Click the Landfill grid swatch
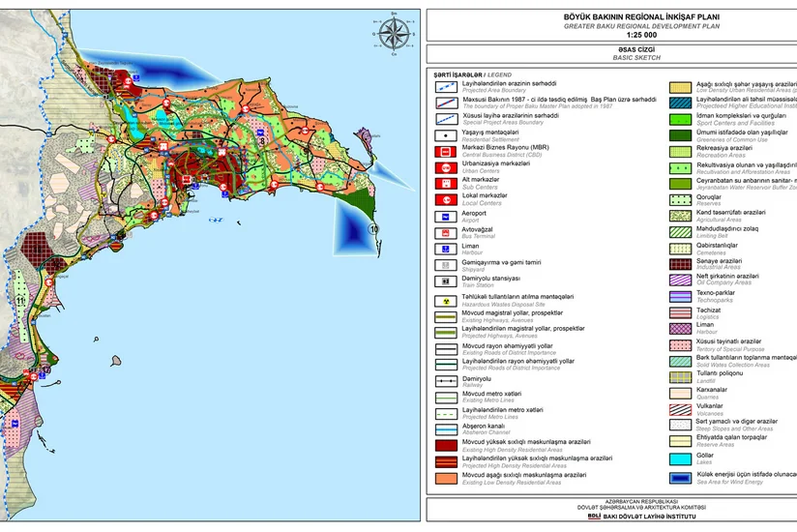 pos(680,376)
